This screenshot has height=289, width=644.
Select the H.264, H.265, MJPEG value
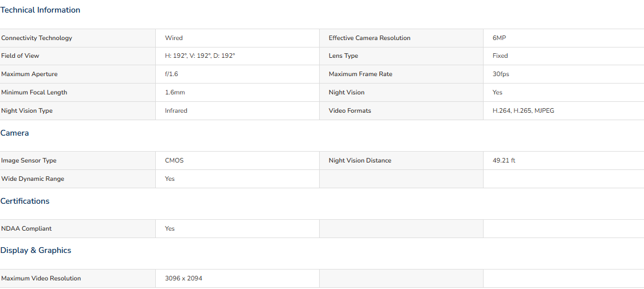point(523,111)
